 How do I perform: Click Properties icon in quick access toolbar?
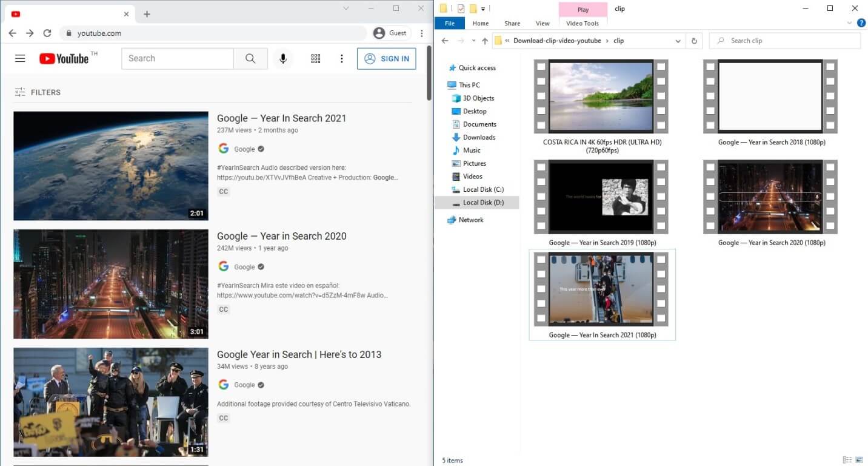pos(461,8)
